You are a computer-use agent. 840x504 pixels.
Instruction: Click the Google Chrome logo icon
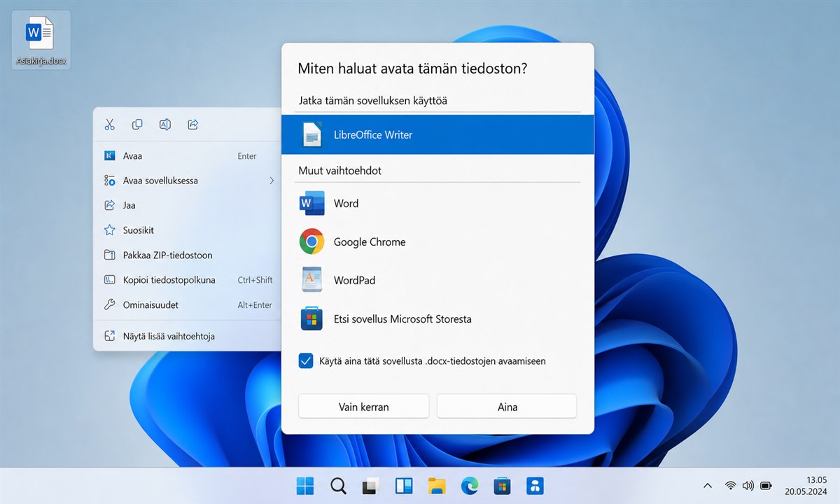[x=312, y=242]
